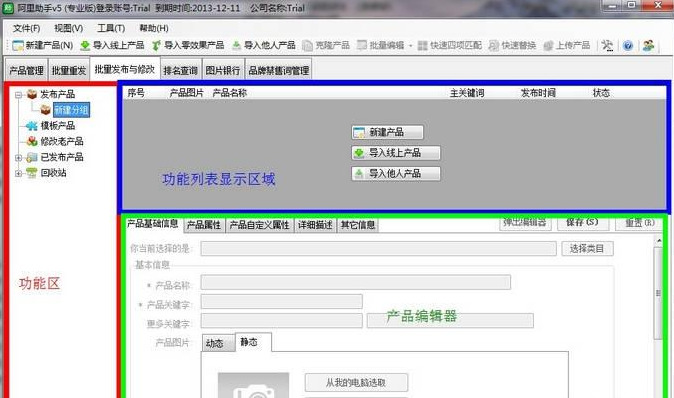Open the tools settings wrench icon
The image size is (674, 398).
pyautogui.click(x=607, y=45)
